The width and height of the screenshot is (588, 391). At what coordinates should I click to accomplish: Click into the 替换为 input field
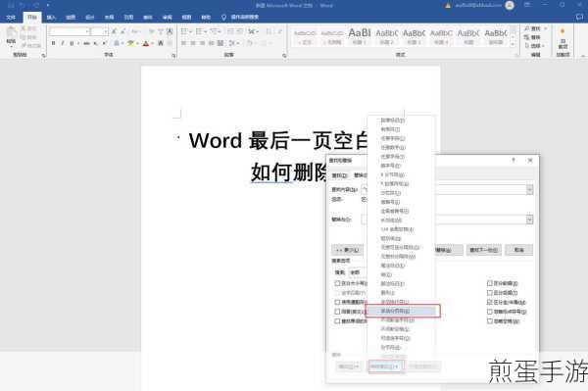point(444,220)
